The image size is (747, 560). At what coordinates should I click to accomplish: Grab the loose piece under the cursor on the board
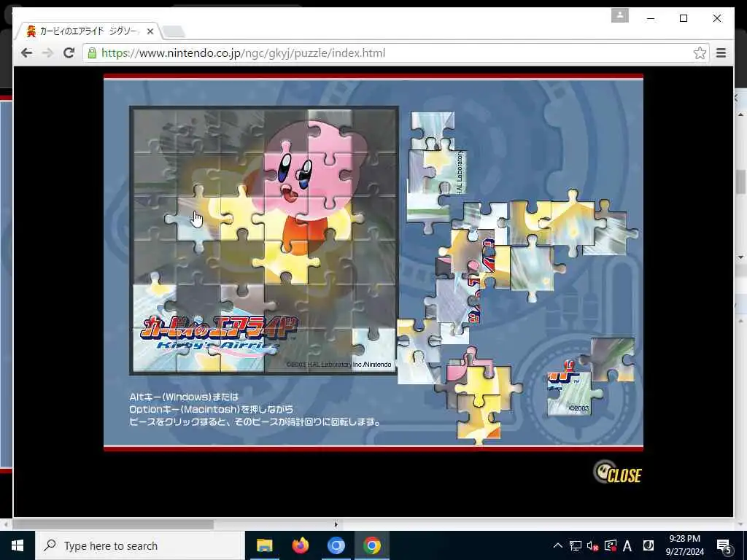point(198,220)
